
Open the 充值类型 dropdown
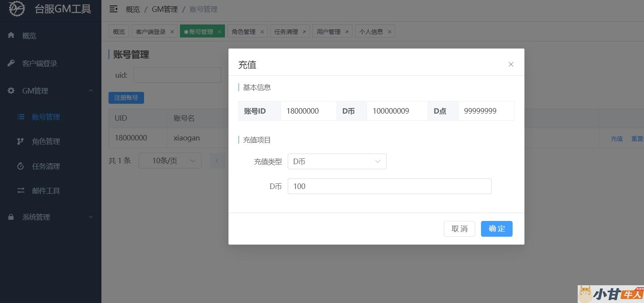pyautogui.click(x=337, y=161)
